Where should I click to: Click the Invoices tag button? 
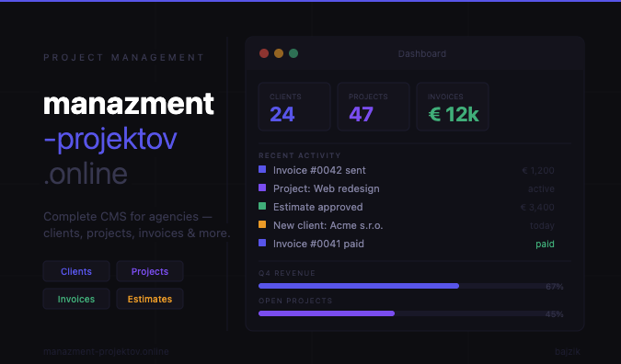76,299
